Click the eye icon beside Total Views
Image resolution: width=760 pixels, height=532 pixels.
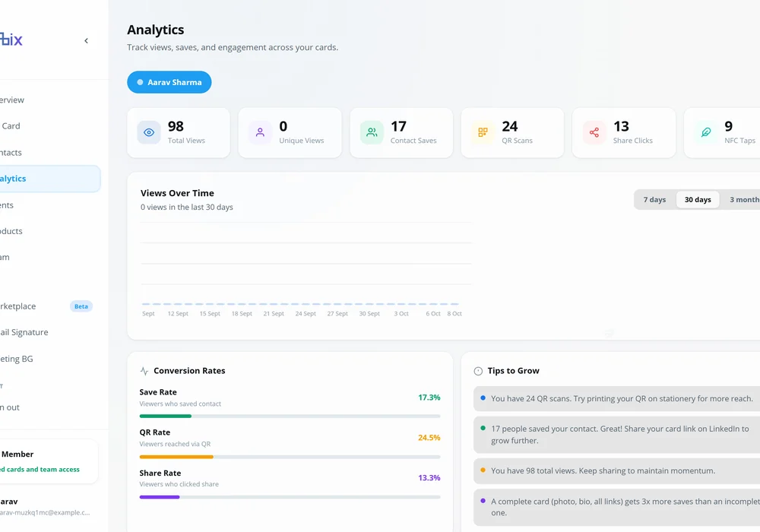coord(149,132)
